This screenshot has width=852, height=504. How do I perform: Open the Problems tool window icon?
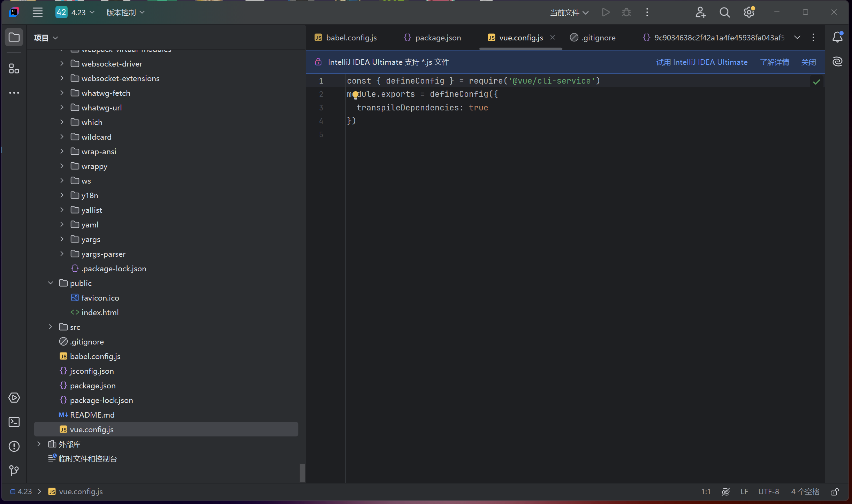pyautogui.click(x=14, y=446)
